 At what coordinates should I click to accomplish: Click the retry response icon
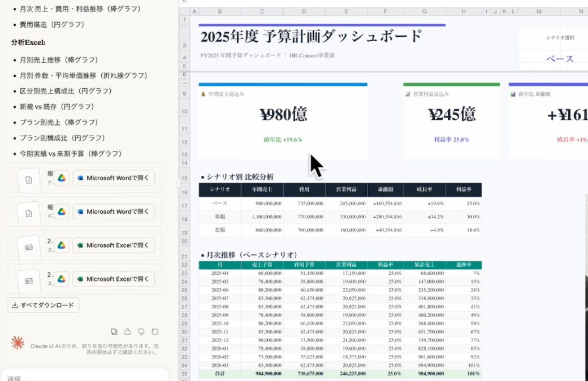[155, 332]
